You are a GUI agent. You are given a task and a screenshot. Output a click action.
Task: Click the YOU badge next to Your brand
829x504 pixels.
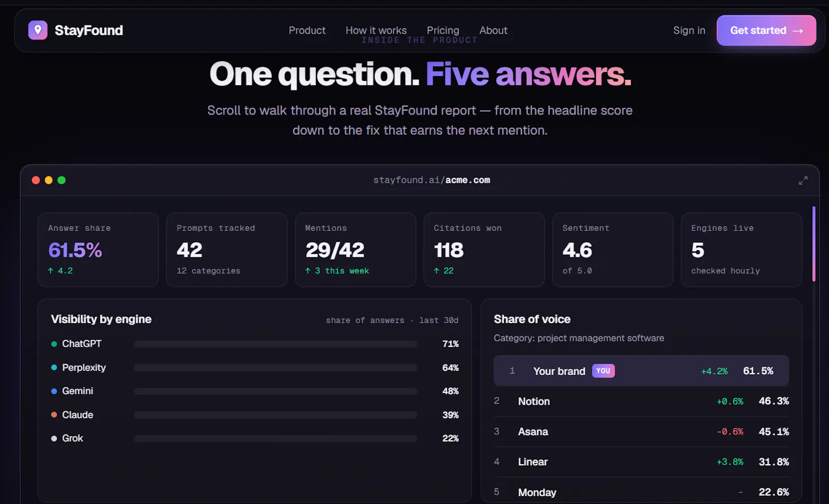click(603, 371)
